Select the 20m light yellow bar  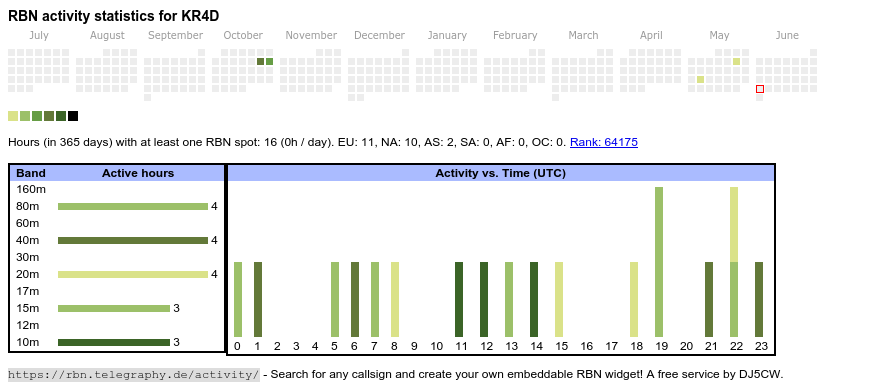click(x=133, y=274)
